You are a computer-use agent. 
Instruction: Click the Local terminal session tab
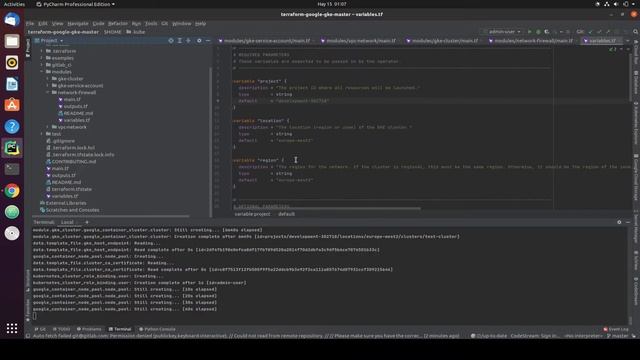[x=67, y=222]
